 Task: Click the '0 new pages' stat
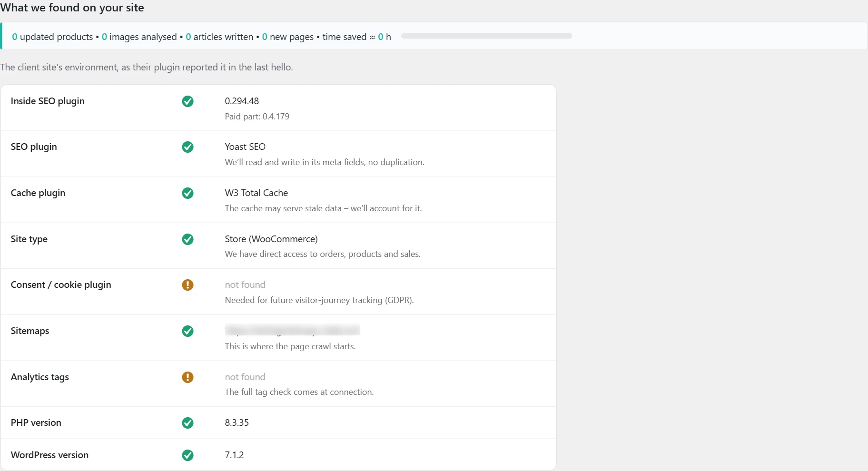coord(288,37)
